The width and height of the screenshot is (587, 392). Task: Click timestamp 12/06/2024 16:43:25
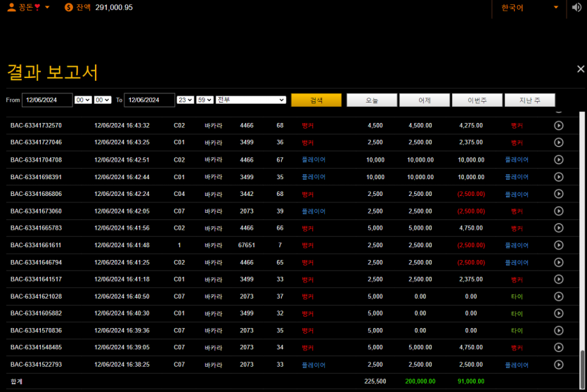coord(122,142)
